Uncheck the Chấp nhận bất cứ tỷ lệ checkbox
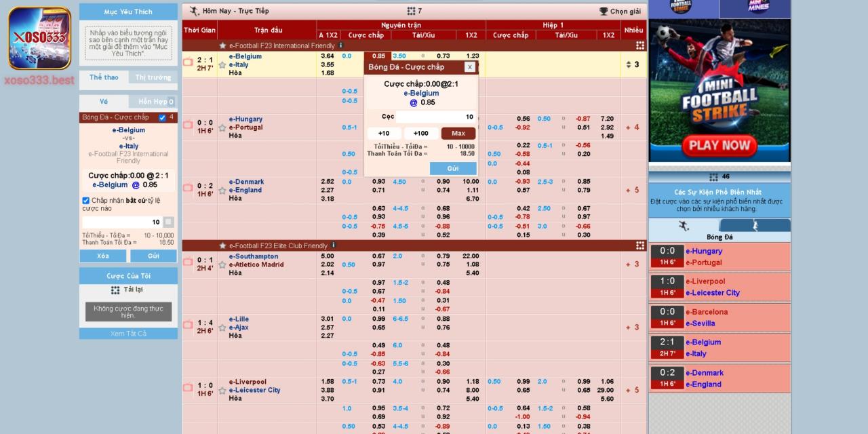The height and width of the screenshot is (434, 868). tap(86, 201)
